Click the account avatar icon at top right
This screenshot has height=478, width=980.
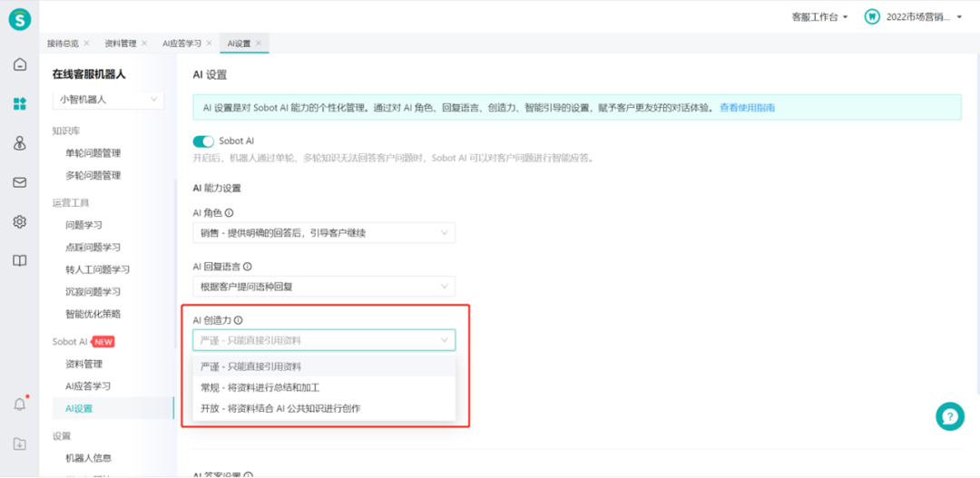[x=872, y=17]
